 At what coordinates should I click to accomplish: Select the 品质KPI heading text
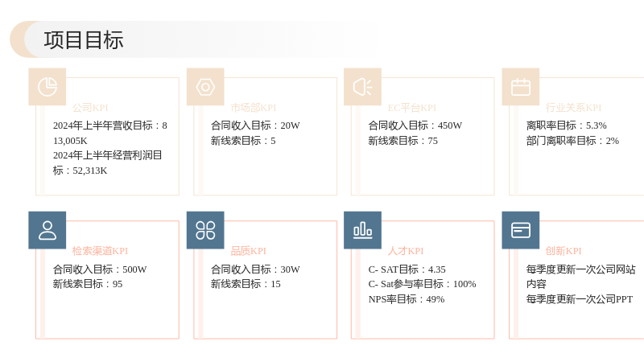(249, 251)
